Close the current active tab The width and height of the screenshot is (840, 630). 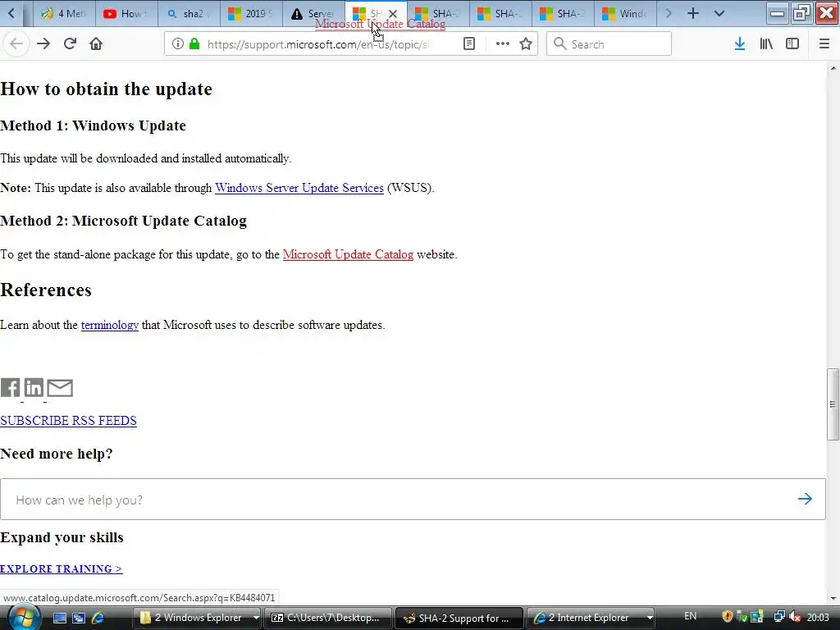[x=393, y=14]
